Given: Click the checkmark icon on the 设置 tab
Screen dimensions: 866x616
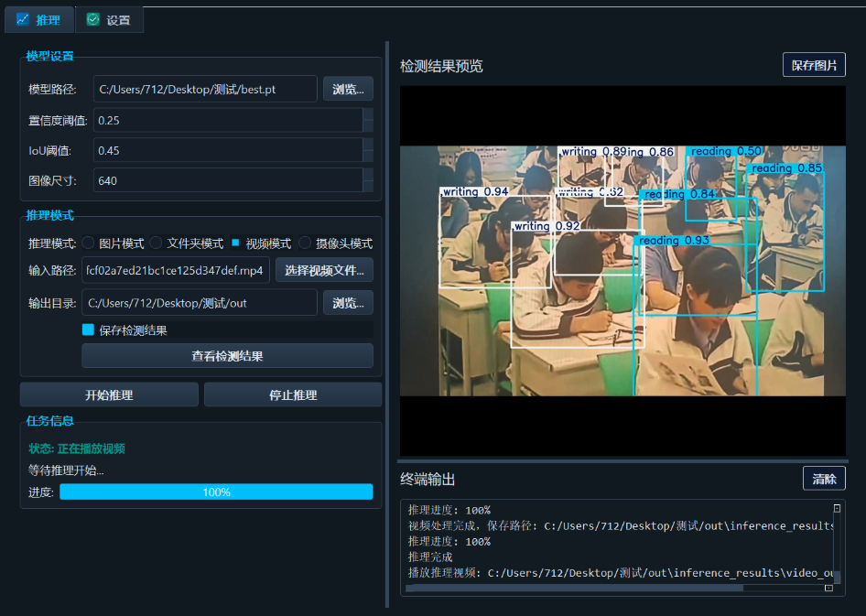Looking at the screenshot, I should pos(92,19).
